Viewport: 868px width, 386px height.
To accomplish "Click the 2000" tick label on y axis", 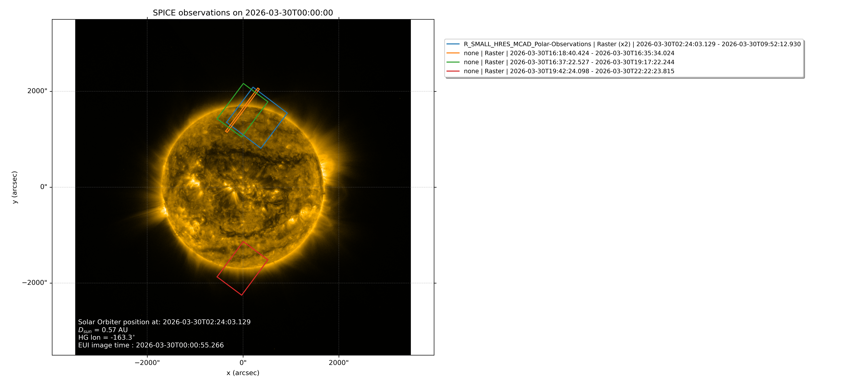I will (37, 91).
